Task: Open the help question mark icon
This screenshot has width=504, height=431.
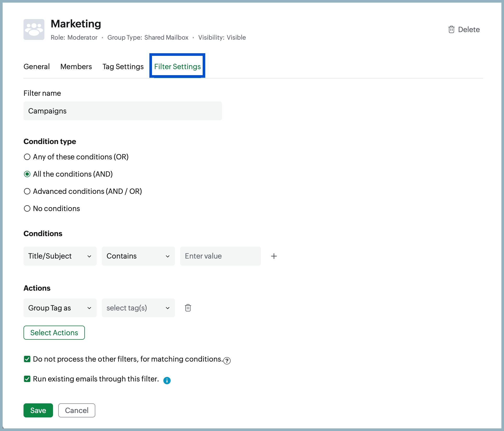Action: 227,361
